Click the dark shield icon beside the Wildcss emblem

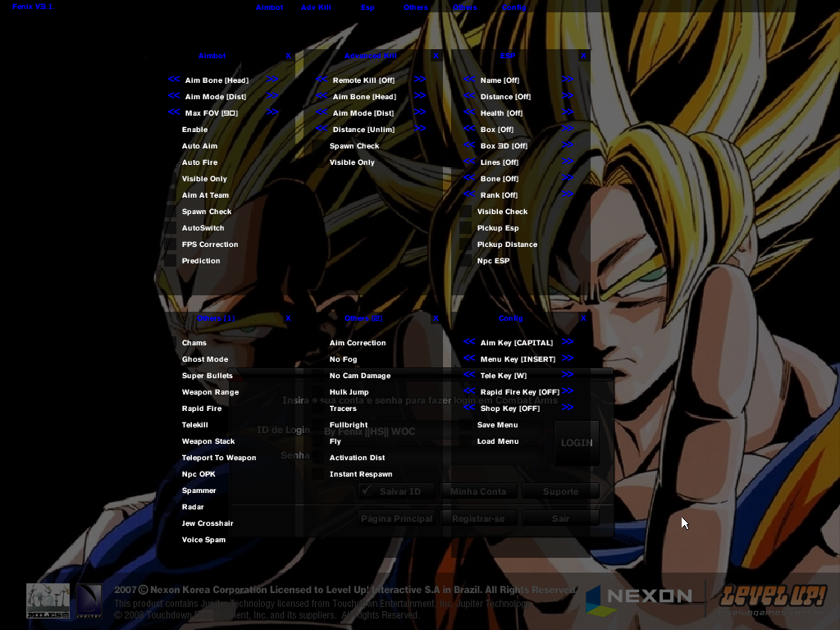click(89, 601)
